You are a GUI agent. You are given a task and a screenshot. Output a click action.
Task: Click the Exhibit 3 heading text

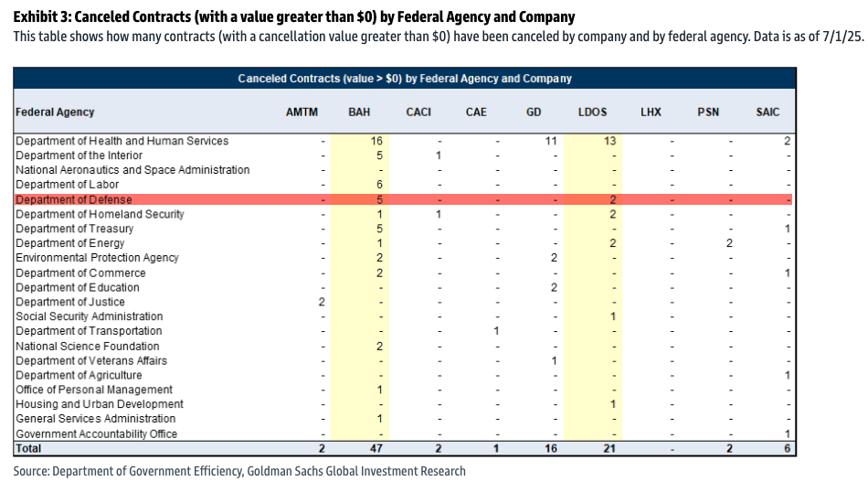(x=294, y=17)
